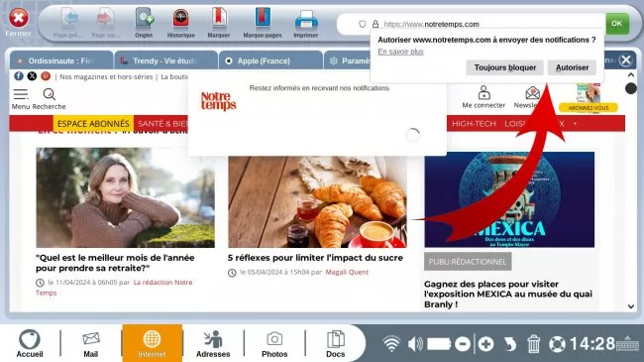Select the orange Internet button
The height and width of the screenshot is (362, 644).
point(152,343)
